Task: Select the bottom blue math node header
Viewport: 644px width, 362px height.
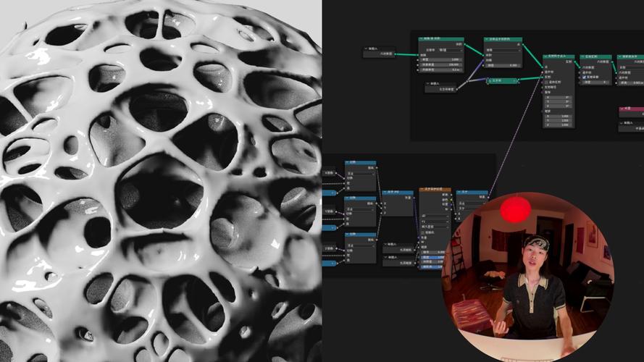Action: tap(361, 235)
